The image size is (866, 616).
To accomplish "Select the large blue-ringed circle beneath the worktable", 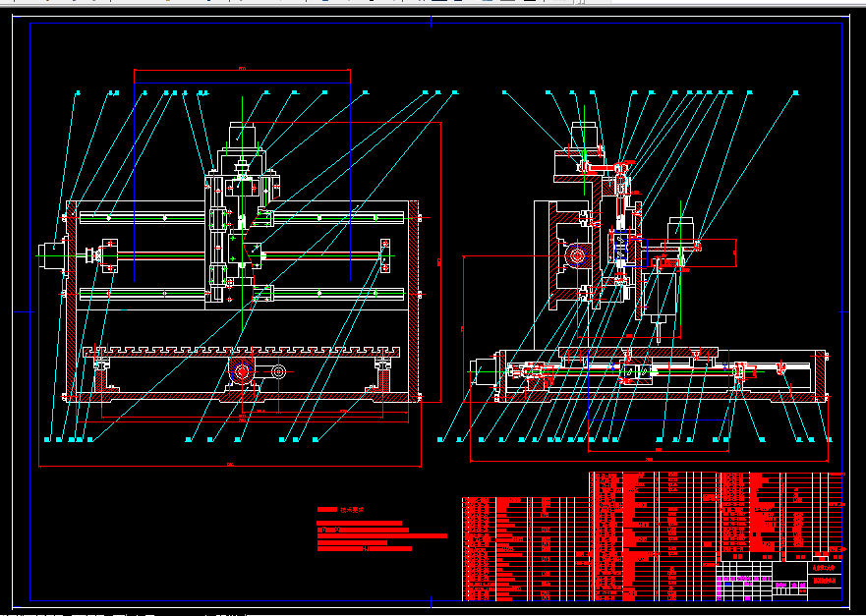I will pyautogui.click(x=242, y=371).
